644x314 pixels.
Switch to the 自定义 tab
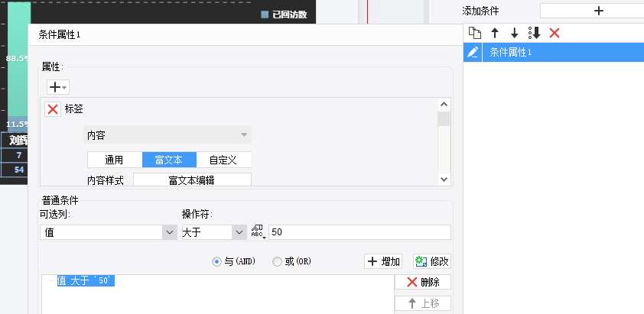[224, 160]
